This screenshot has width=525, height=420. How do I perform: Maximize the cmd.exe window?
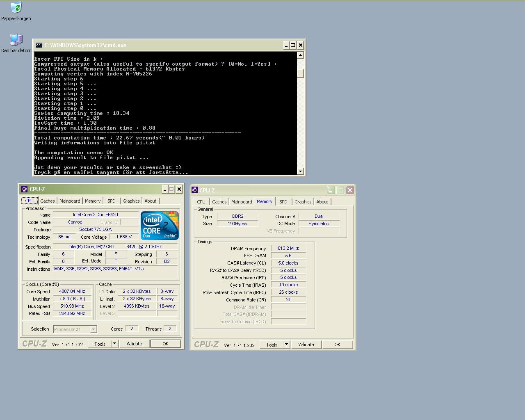(293, 45)
